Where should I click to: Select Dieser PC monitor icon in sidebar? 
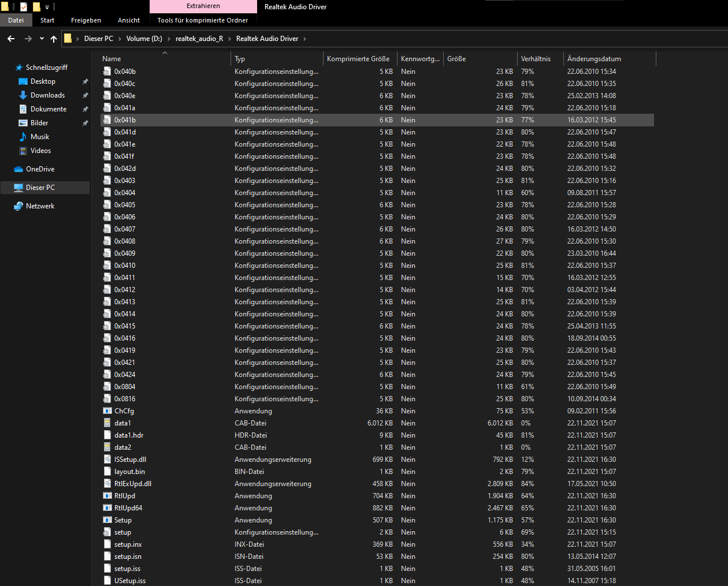point(18,188)
